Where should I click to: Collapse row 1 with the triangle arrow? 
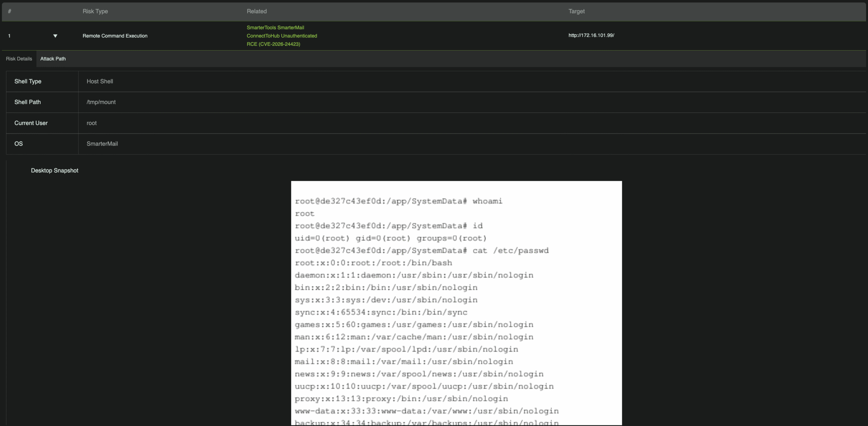55,36
